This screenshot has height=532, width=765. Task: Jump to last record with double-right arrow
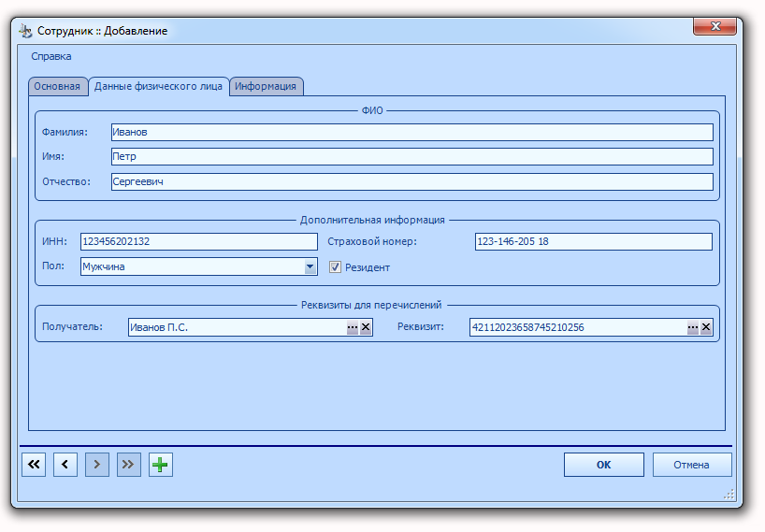[x=129, y=465]
